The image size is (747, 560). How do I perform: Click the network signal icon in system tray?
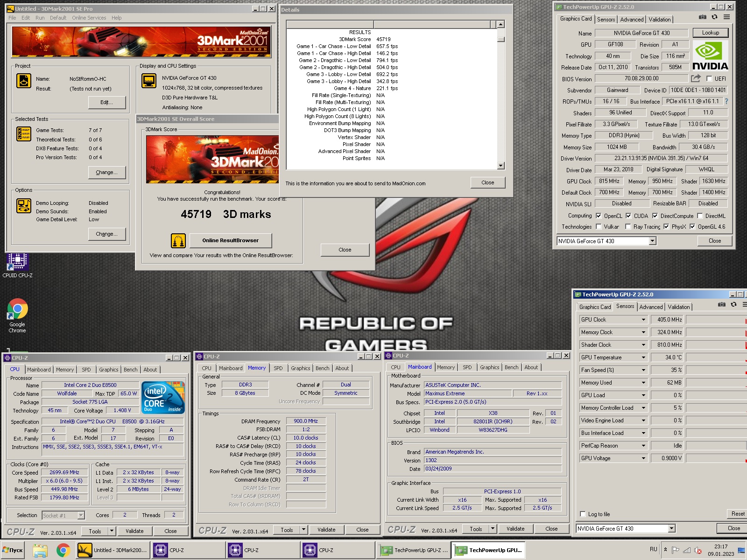click(686, 550)
